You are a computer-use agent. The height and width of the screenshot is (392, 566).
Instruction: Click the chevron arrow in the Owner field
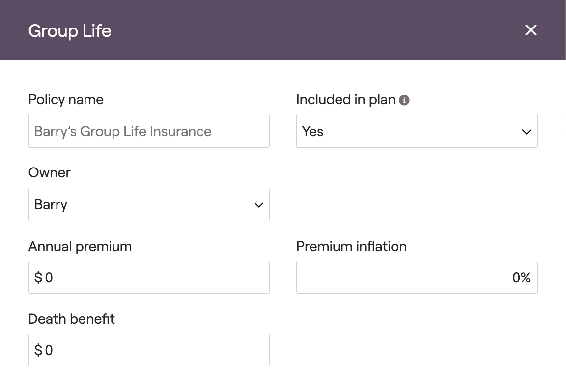click(x=258, y=205)
